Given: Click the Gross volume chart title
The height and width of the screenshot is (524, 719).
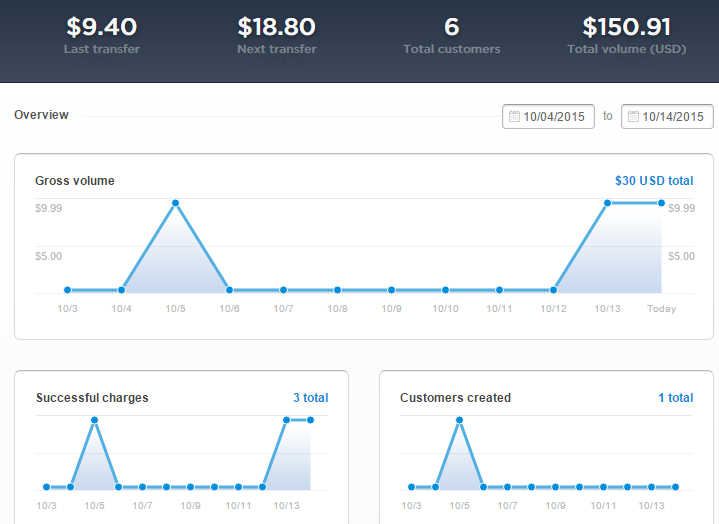Looking at the screenshot, I should 75,181.
